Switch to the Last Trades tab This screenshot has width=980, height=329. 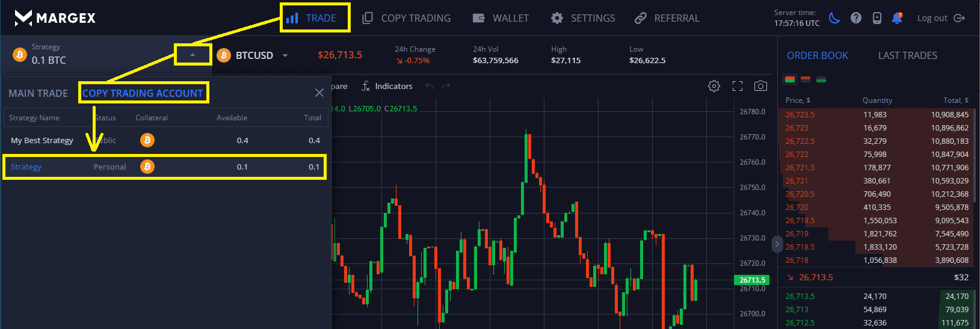click(907, 55)
